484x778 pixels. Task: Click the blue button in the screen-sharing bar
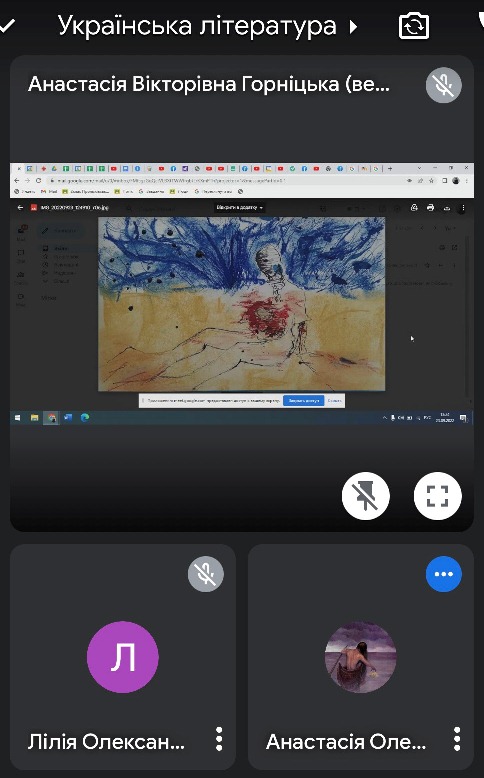pyautogui.click(x=303, y=400)
